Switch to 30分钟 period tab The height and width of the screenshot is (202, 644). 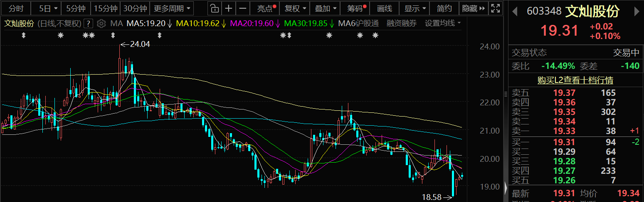(x=135, y=8)
